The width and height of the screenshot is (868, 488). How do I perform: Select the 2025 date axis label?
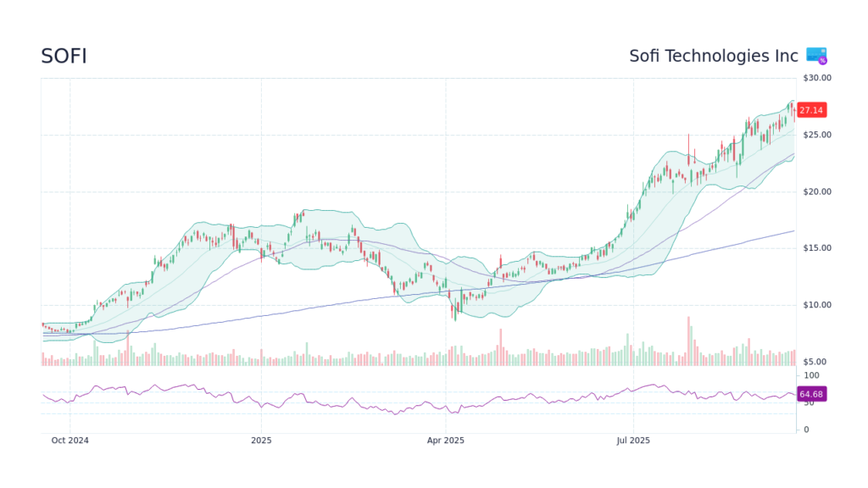point(261,441)
